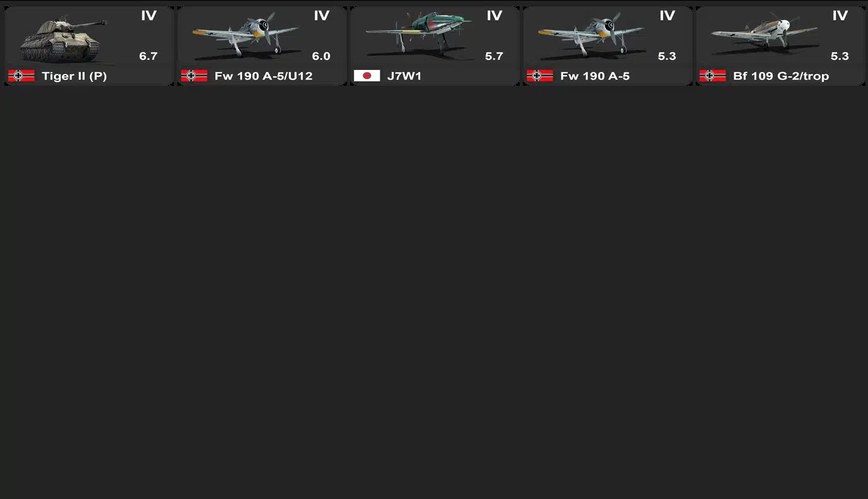The height and width of the screenshot is (499, 868).
Task: Click the Tiger II (P) name label
Action: click(74, 76)
